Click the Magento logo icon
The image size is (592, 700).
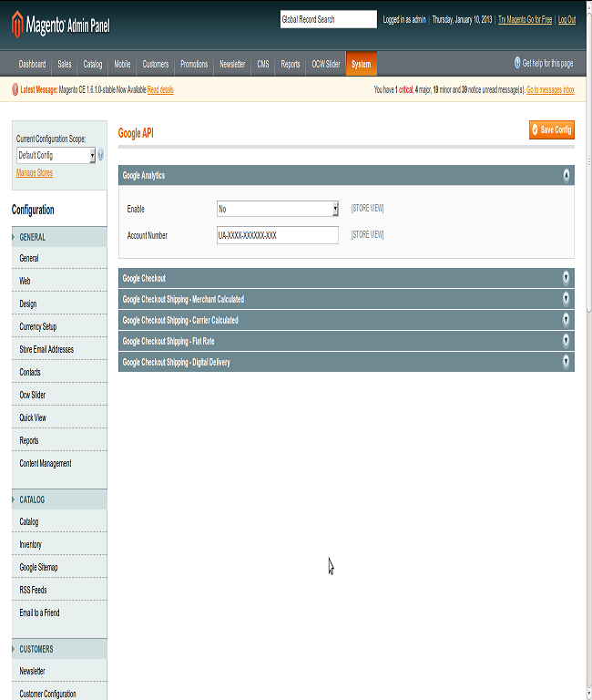17,24
